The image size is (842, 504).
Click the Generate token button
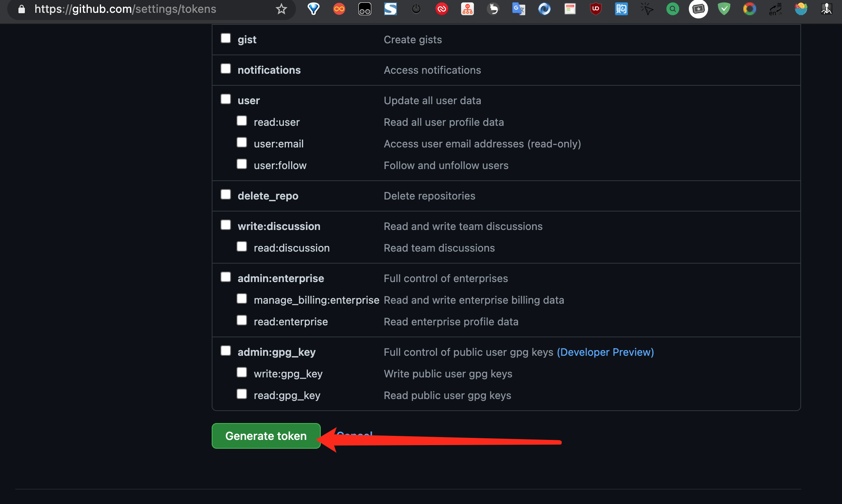click(x=266, y=436)
